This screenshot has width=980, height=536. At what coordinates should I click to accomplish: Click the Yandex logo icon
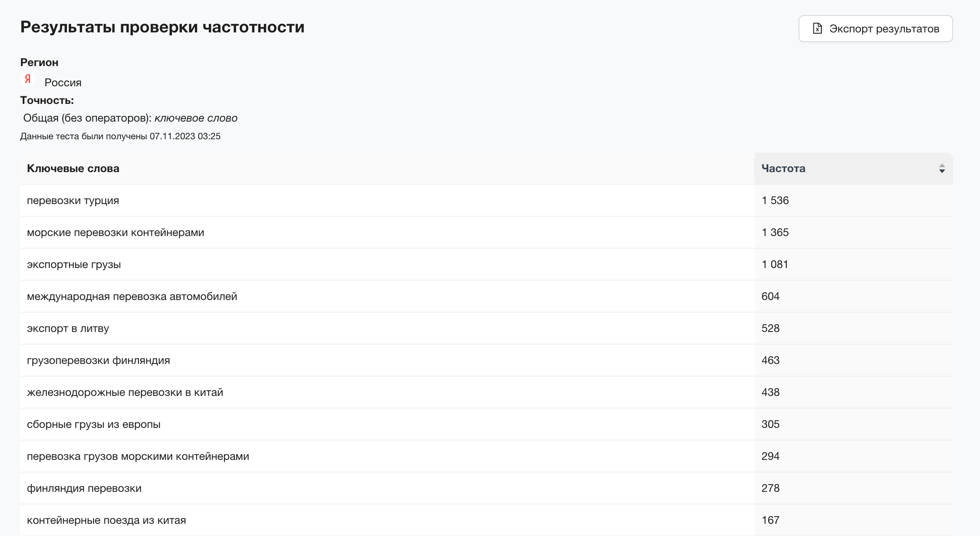tap(28, 79)
